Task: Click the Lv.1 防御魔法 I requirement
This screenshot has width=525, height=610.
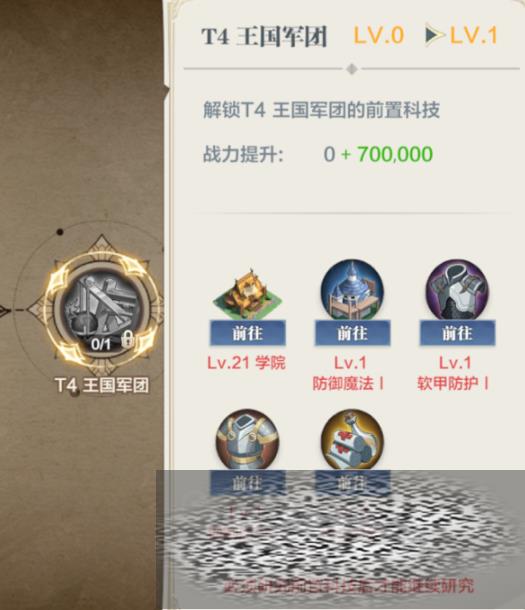Action: (x=350, y=373)
